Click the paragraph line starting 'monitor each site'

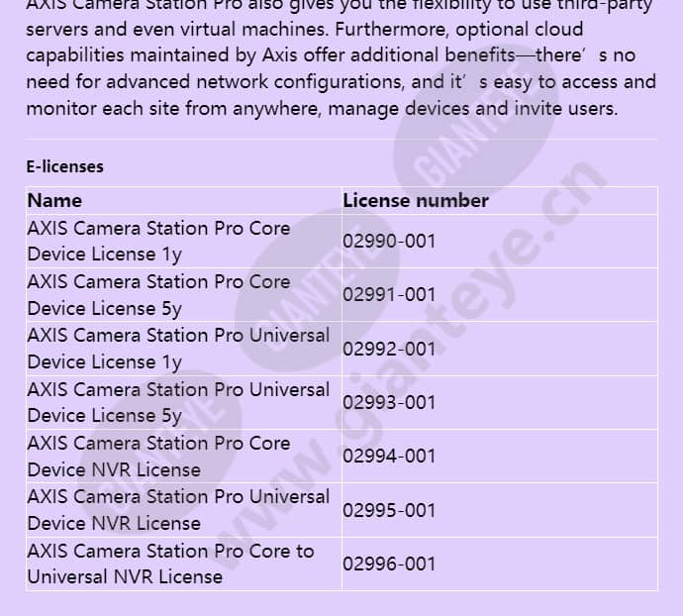click(322, 108)
